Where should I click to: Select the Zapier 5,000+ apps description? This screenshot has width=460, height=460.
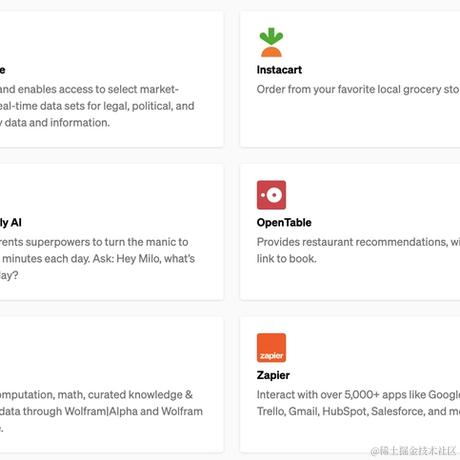358,403
